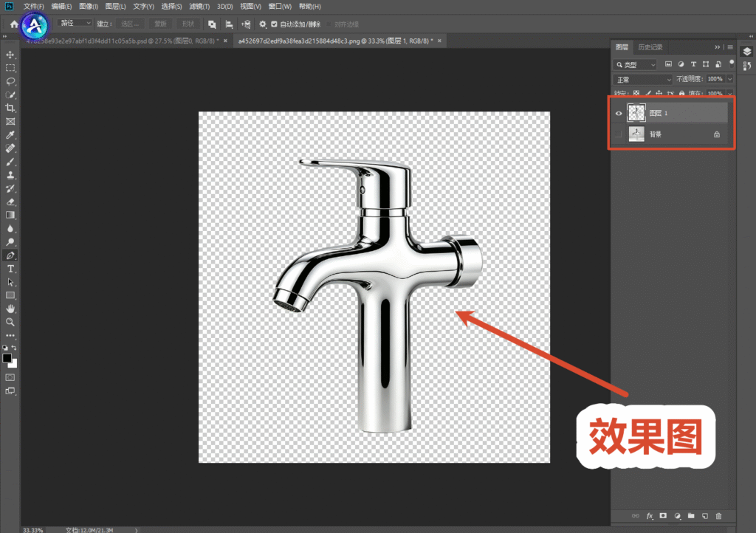Screen dimensions: 756x533
Task: Select the Hand tool
Action: (x=10, y=309)
